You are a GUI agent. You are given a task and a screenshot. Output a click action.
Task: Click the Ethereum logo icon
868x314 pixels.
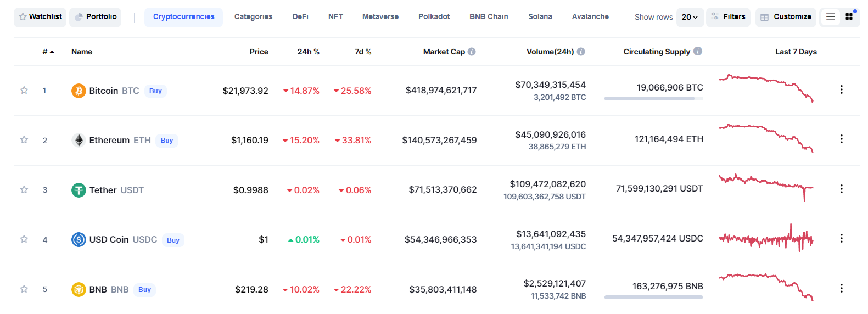click(x=79, y=141)
